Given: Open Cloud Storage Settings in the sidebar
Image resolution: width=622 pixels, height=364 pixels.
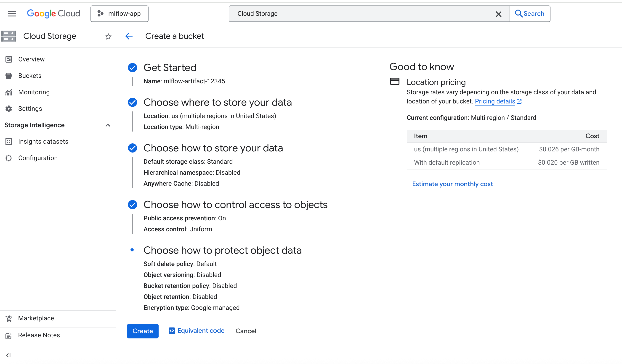Looking at the screenshot, I should tap(30, 108).
